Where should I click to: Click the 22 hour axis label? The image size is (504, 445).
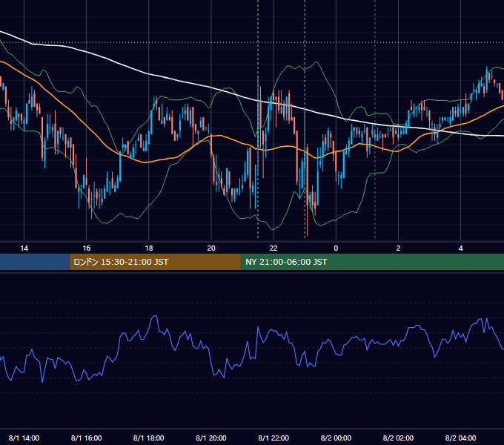coord(273,248)
